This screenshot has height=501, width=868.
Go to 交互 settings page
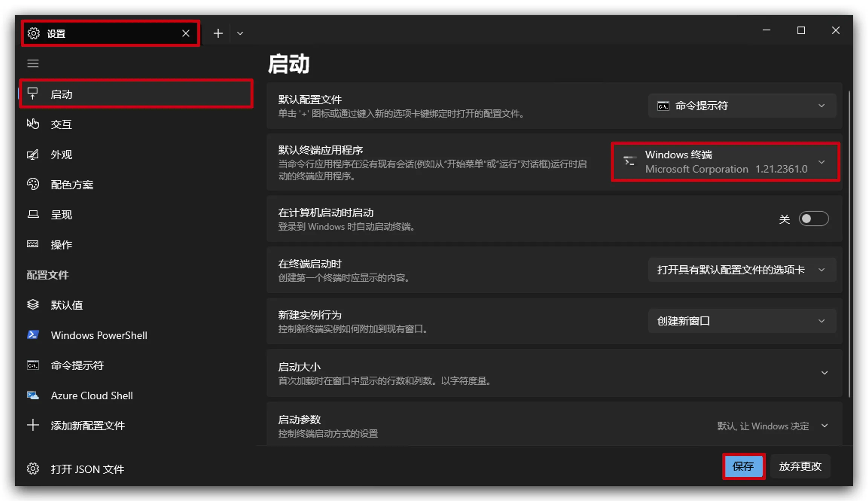point(136,124)
